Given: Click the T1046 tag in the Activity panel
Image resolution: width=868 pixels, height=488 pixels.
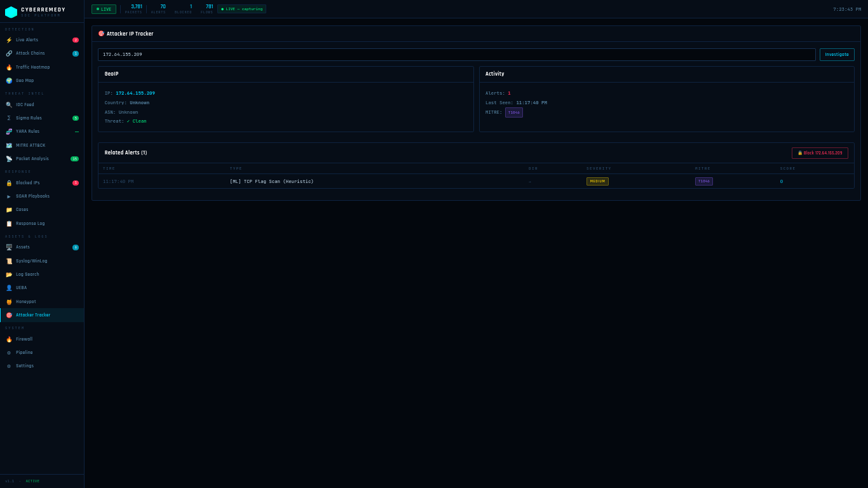Looking at the screenshot, I should click(x=514, y=112).
